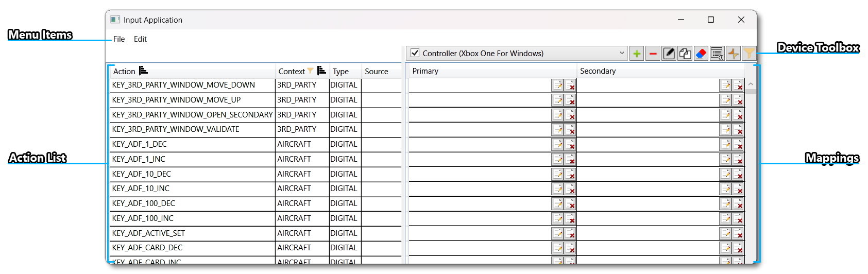Edit primary mapping for KEY_3RD_PARTY_WINDOW_MOVE_UP
868x274 pixels.
[x=557, y=100]
